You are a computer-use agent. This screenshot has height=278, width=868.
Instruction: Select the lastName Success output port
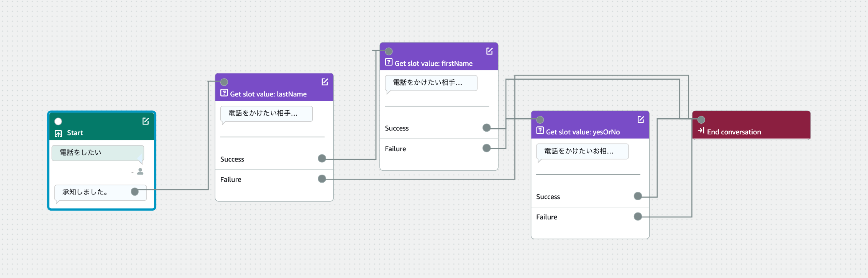[x=322, y=159]
